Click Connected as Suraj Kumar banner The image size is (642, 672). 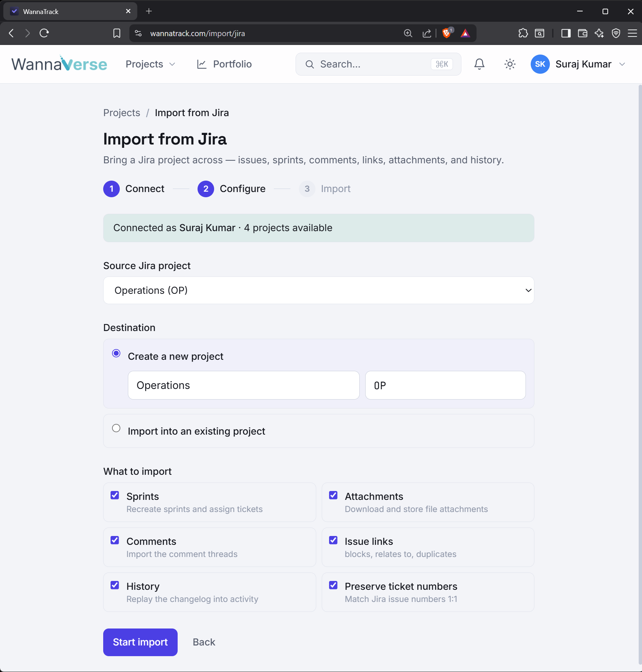[319, 228]
